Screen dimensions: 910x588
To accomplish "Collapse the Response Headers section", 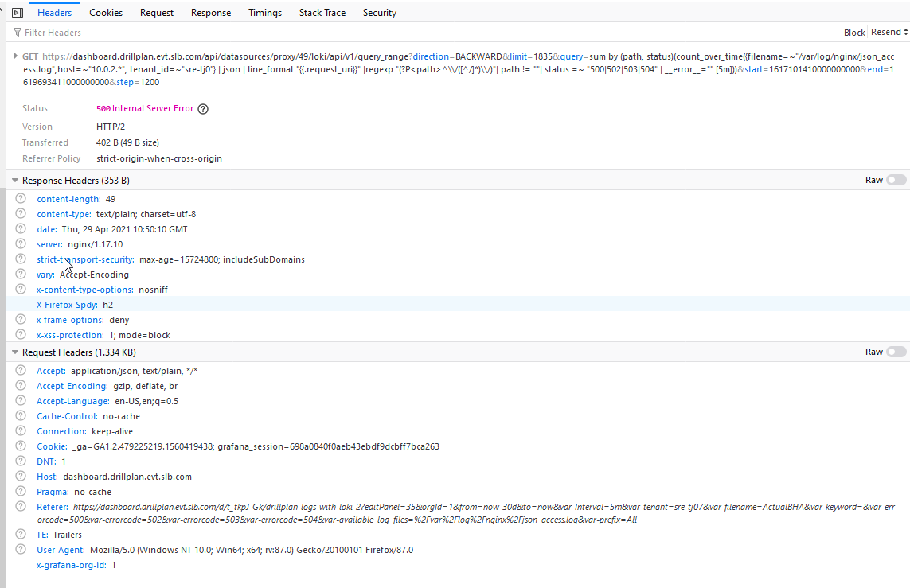I will point(15,180).
